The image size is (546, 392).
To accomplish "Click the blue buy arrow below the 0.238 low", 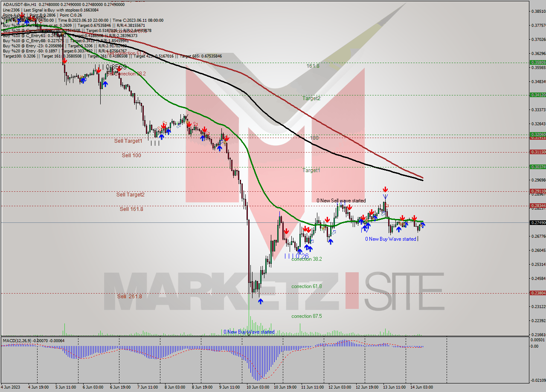I will click(260, 301).
